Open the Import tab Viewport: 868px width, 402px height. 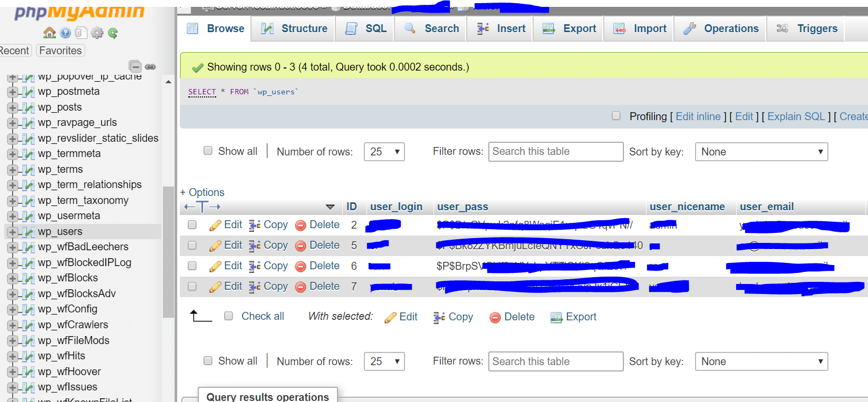coord(640,28)
